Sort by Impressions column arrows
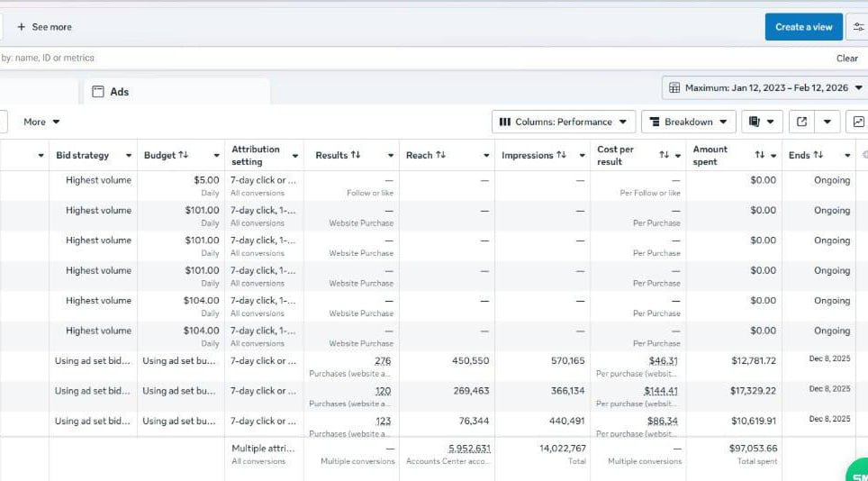Screen dimensions: 868x481 click(561, 156)
